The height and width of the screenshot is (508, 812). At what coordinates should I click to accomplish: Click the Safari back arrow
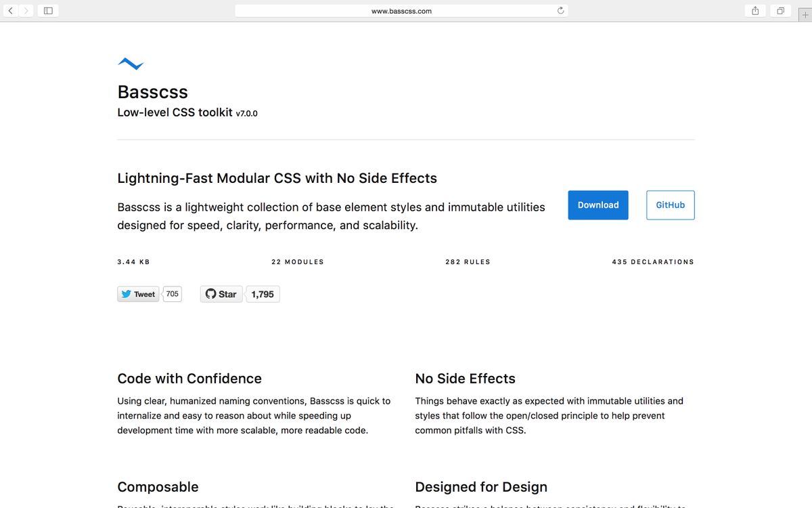[11, 11]
